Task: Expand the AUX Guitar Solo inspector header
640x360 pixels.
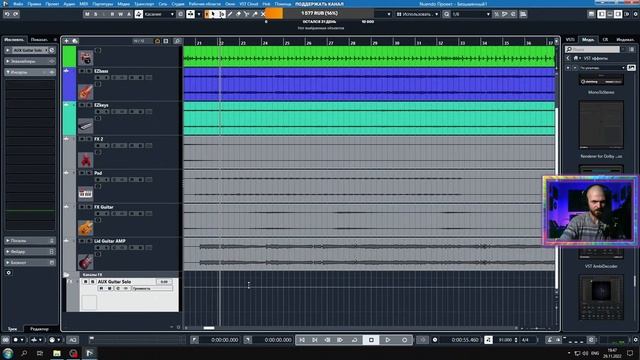Action: (x=29, y=50)
